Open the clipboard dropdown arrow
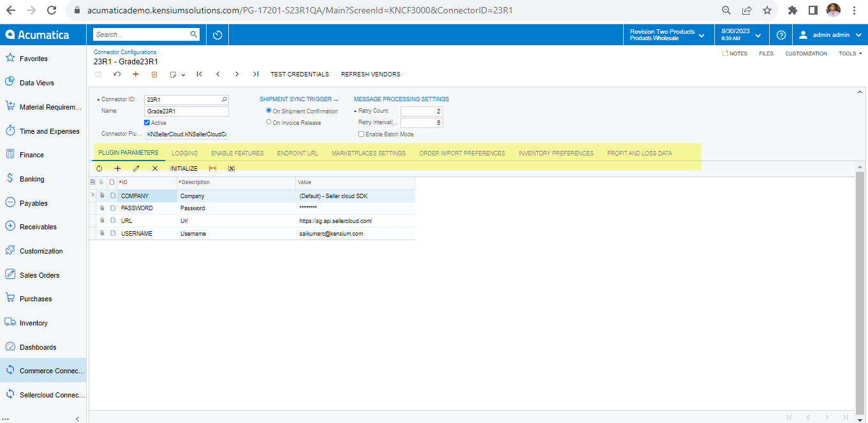This screenshot has width=868, height=423. pyautogui.click(x=183, y=75)
